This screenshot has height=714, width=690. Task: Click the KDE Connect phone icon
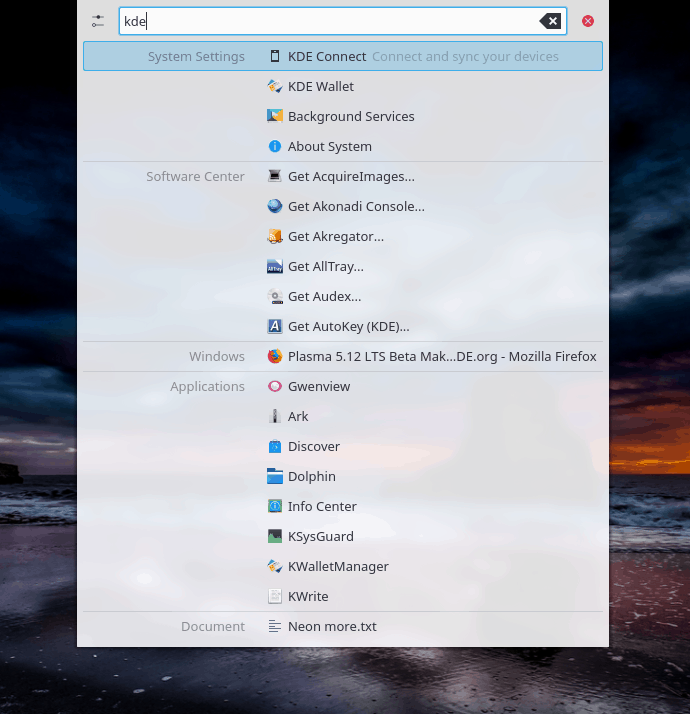pos(275,56)
